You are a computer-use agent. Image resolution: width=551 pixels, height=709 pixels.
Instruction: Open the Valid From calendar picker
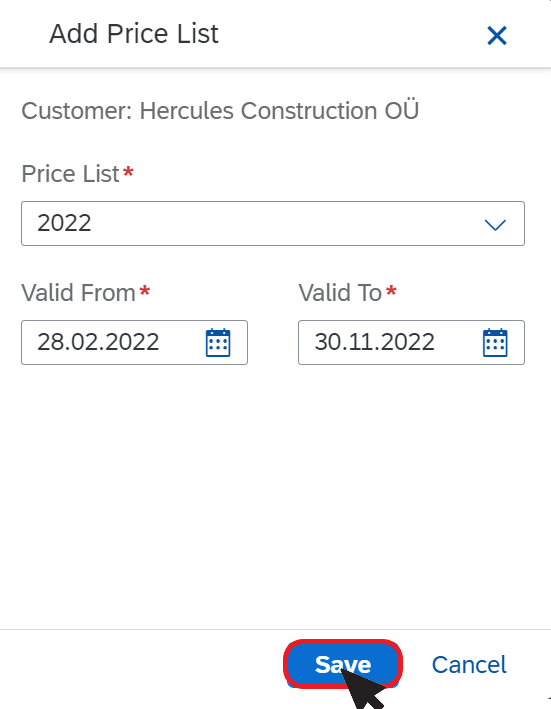(x=218, y=343)
